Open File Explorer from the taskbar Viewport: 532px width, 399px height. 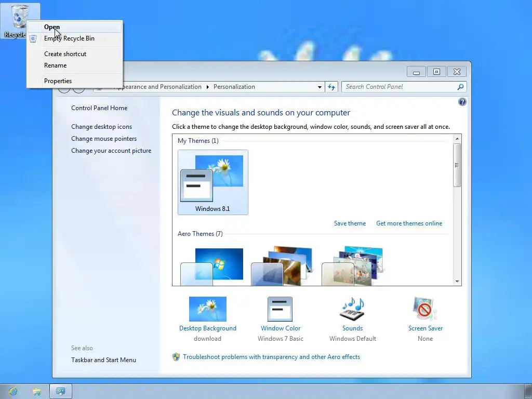coord(37,392)
